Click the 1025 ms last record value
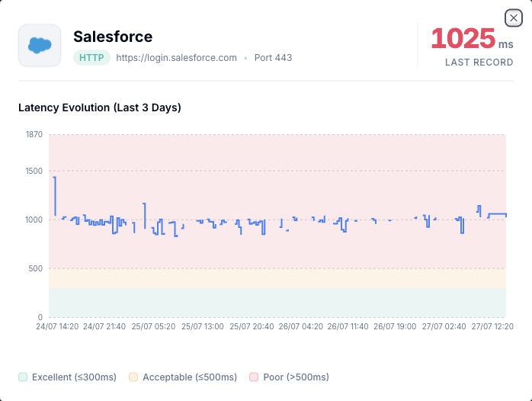Screen dimensions: 532x401 click(x=472, y=38)
